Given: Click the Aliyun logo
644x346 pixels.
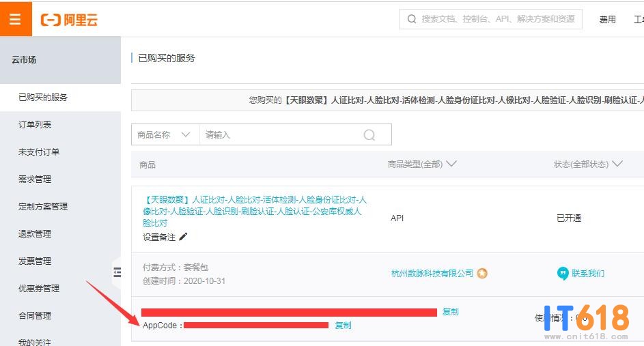Looking at the screenshot, I should coord(69,20).
